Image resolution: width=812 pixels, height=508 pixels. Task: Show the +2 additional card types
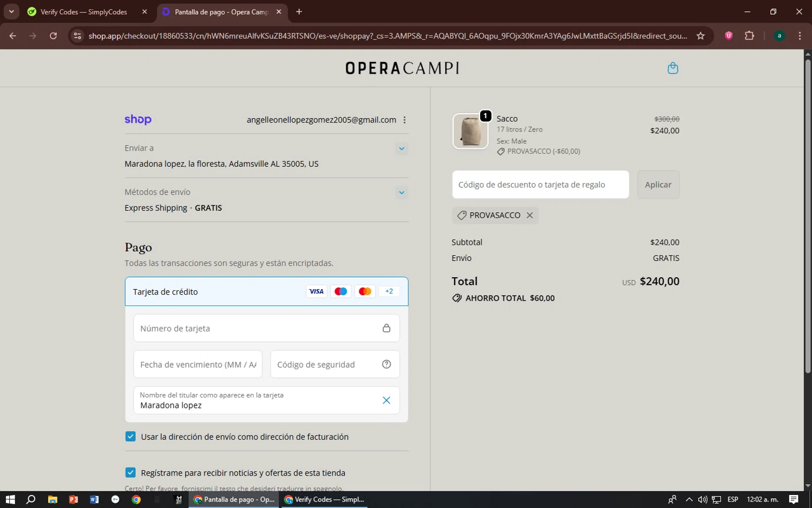pyautogui.click(x=389, y=291)
